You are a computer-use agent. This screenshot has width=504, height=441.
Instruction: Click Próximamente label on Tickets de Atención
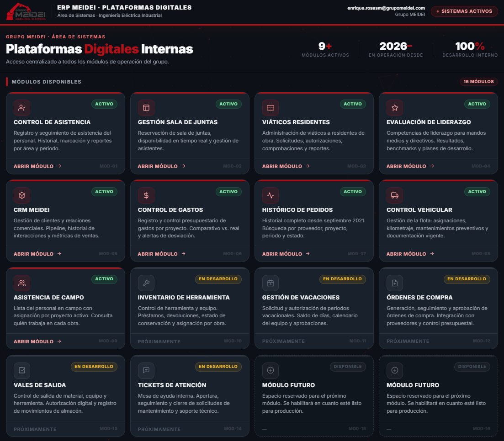pos(159,429)
